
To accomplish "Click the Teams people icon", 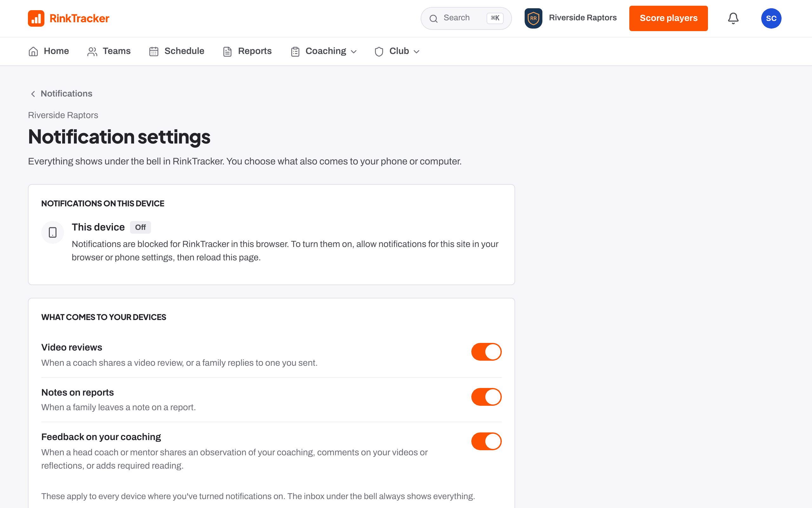I will [x=92, y=51].
